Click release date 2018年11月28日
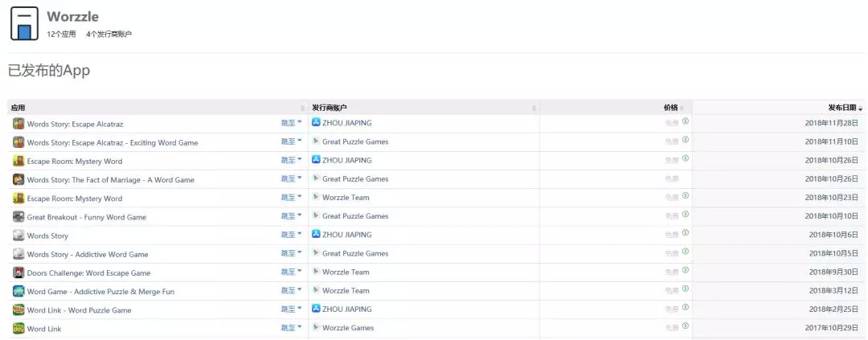Screen dimensions: 868x340 click(832, 124)
